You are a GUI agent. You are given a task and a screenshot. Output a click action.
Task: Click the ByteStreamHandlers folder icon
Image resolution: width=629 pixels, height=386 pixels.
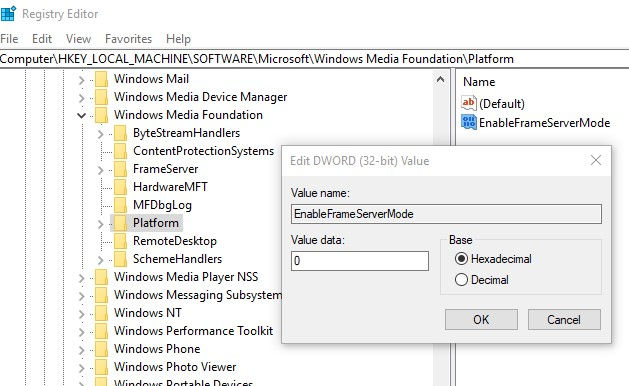coord(120,133)
